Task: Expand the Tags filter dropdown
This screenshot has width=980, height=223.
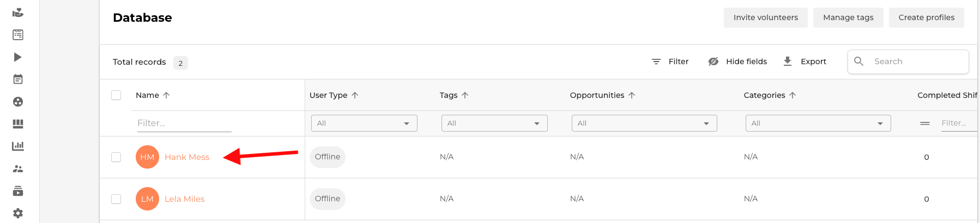Action: (x=494, y=123)
